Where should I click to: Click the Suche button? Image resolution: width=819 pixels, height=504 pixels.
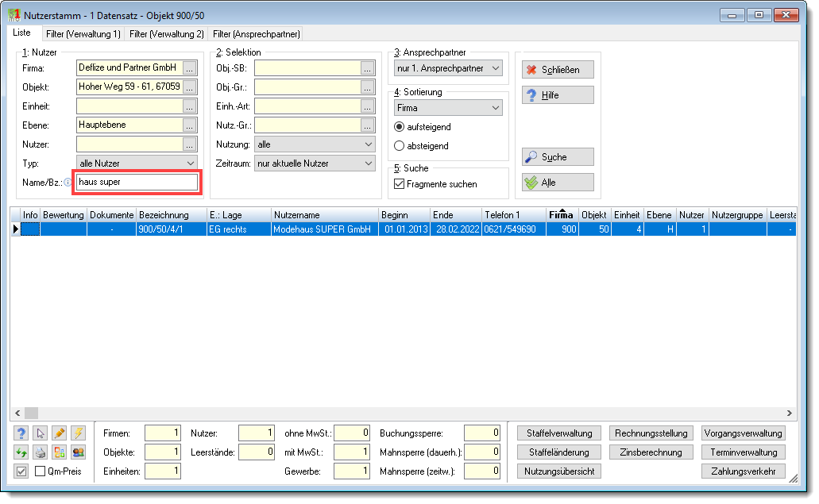pos(558,157)
